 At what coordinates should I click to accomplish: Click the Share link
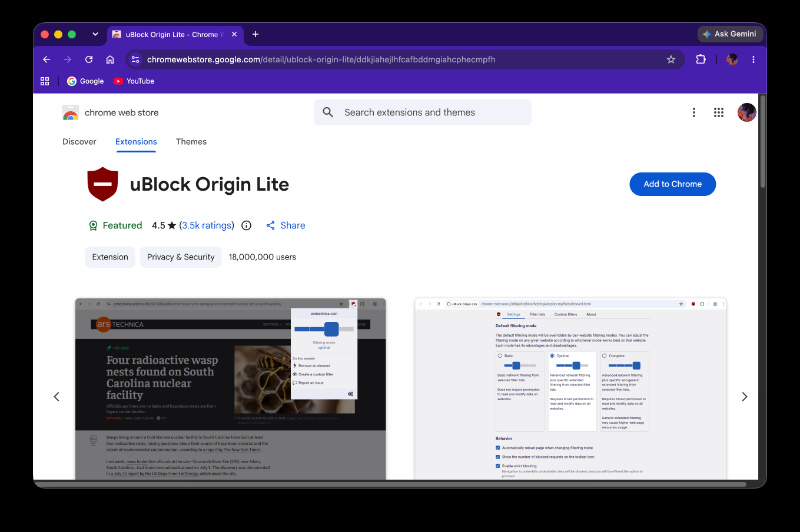286,225
